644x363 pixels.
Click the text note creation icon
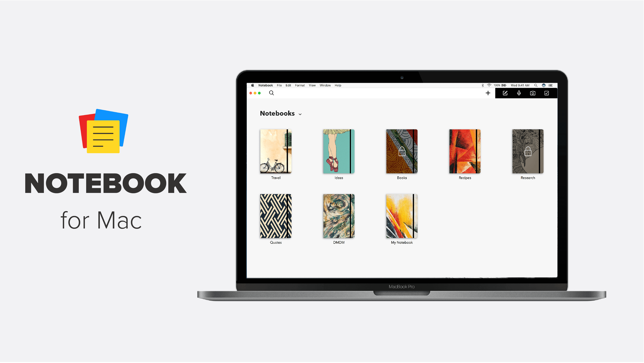(504, 93)
